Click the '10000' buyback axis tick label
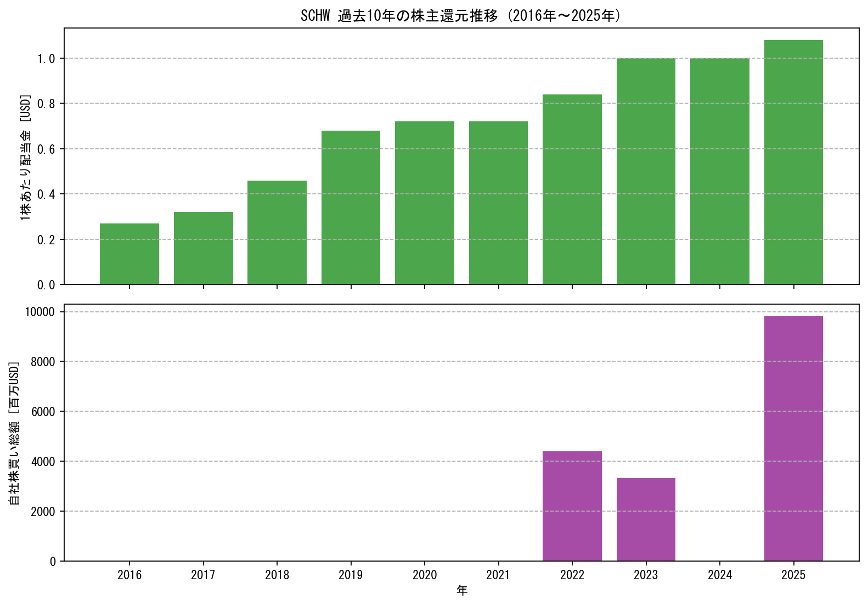The image size is (868, 605). point(41,312)
